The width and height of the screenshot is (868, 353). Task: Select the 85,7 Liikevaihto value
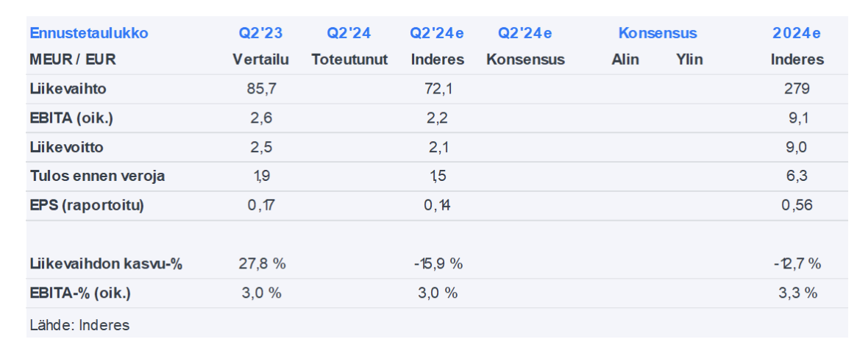(x=260, y=89)
